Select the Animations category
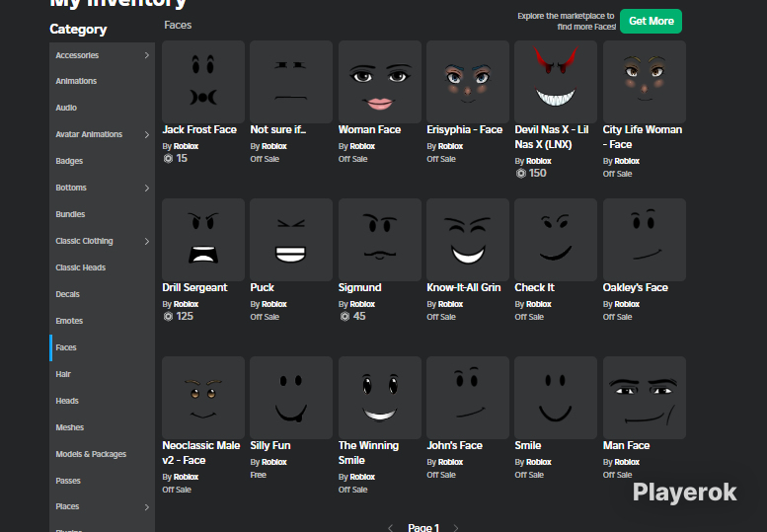This screenshot has height=532, width=767. coord(103,81)
